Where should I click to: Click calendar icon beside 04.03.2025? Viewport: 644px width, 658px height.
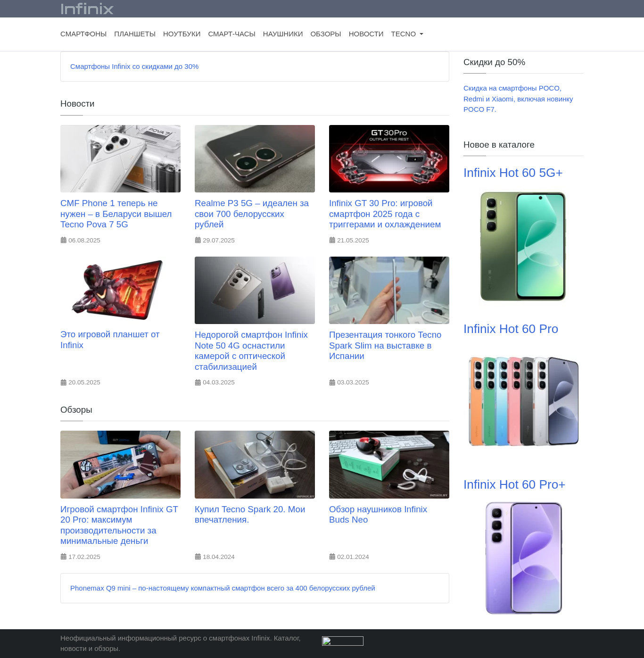pos(198,383)
